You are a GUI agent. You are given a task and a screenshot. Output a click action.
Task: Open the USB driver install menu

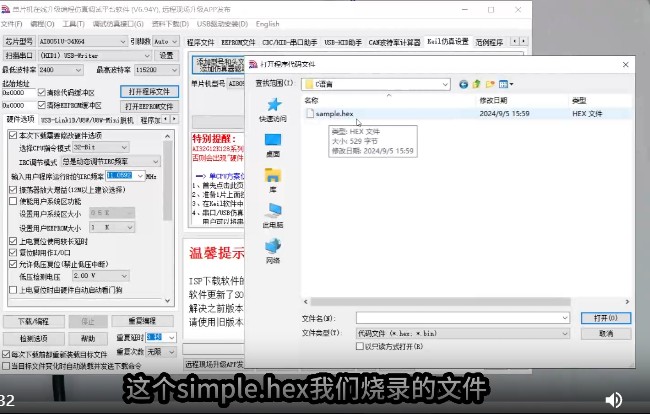(x=222, y=24)
